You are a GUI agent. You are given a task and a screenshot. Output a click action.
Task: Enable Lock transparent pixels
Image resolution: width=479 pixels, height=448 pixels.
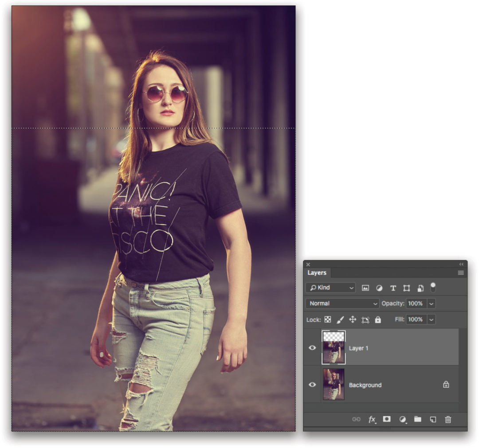(327, 319)
